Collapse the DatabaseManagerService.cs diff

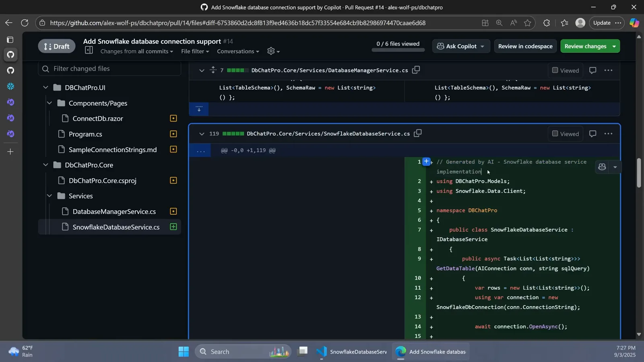(202, 70)
